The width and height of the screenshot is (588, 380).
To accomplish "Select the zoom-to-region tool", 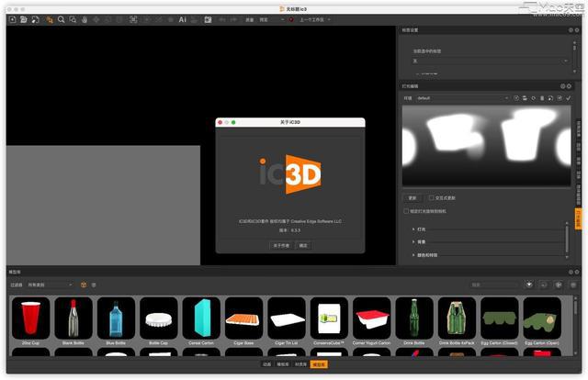I will pyautogui.click(x=73, y=19).
